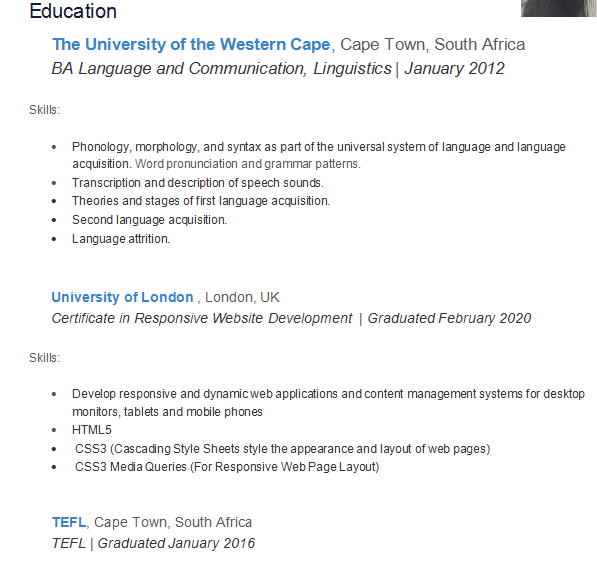The width and height of the screenshot is (597, 562).
Task: Click the Theories and stages of first language bullet
Action: coord(201,201)
